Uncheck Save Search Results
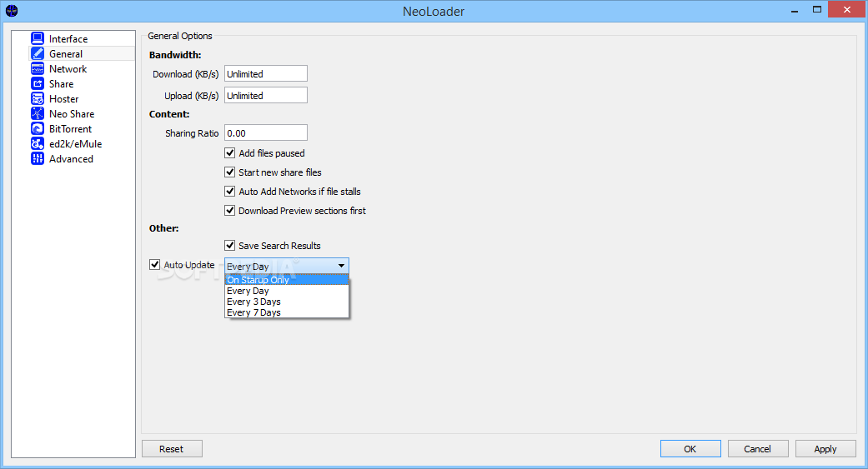The height and width of the screenshot is (469, 868). point(230,245)
